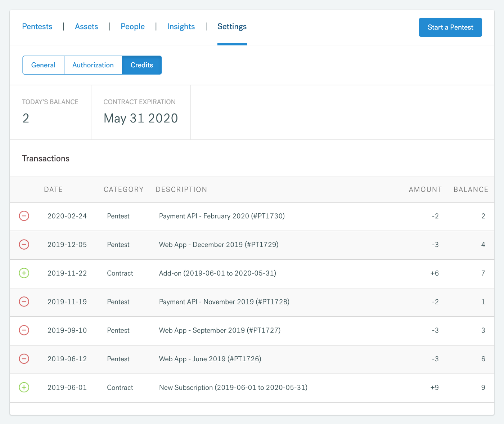Go to the Assets tab
Screen dimensions: 504x424
86,27
